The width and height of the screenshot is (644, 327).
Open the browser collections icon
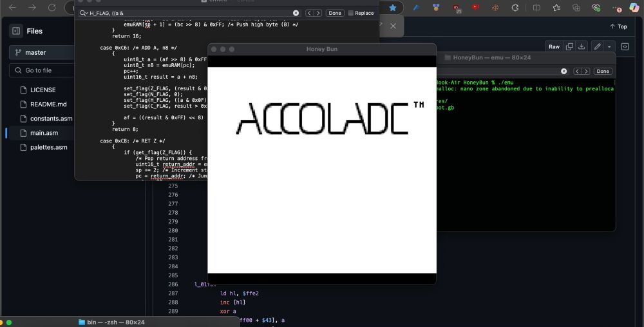coord(576,7)
